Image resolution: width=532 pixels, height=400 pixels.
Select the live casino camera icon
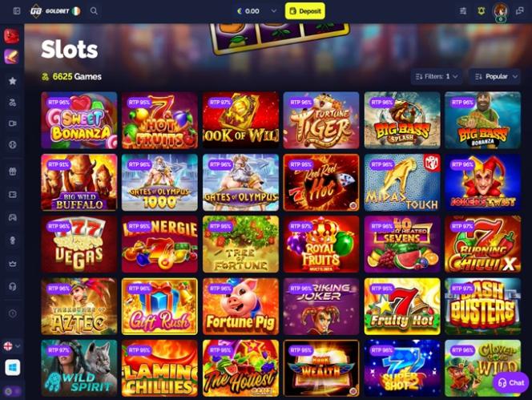pos(13,123)
